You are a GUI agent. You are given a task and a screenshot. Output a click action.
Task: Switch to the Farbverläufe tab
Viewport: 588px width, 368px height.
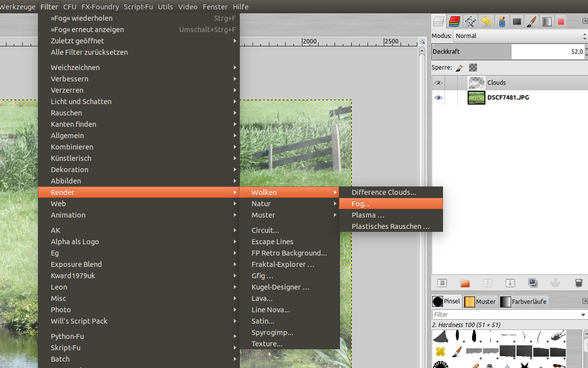pos(524,301)
